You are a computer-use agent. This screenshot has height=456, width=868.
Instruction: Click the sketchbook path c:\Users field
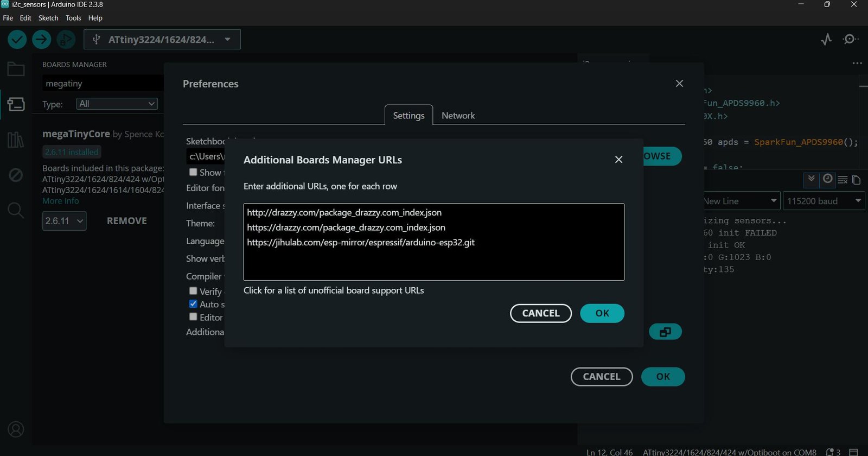point(206,156)
